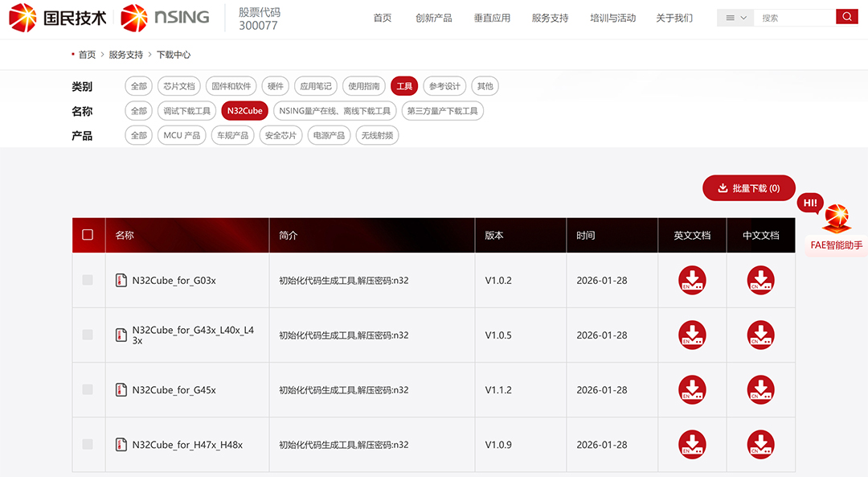
Task: Open the 服务支持 navigation menu
Action: tap(550, 18)
